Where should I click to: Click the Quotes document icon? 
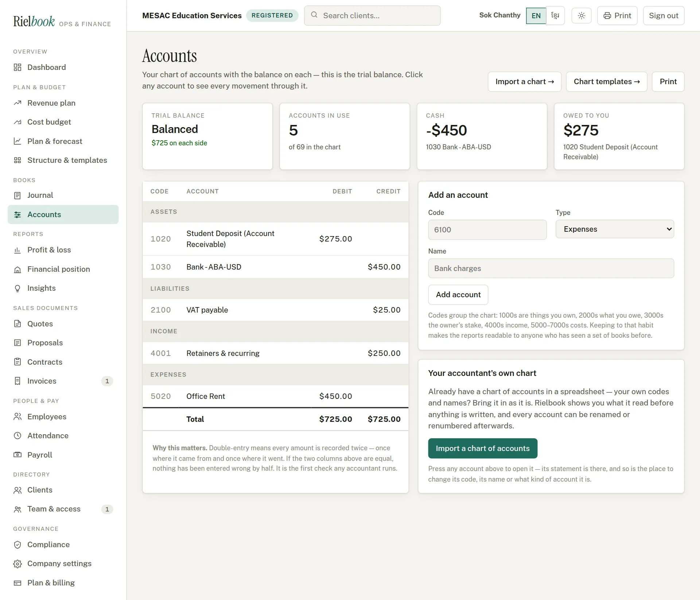tap(17, 324)
